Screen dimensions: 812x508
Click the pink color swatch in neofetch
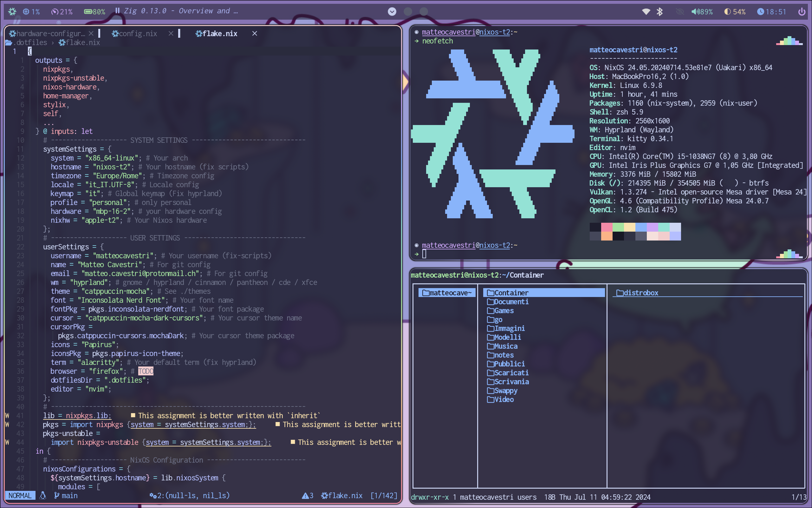coord(606,227)
